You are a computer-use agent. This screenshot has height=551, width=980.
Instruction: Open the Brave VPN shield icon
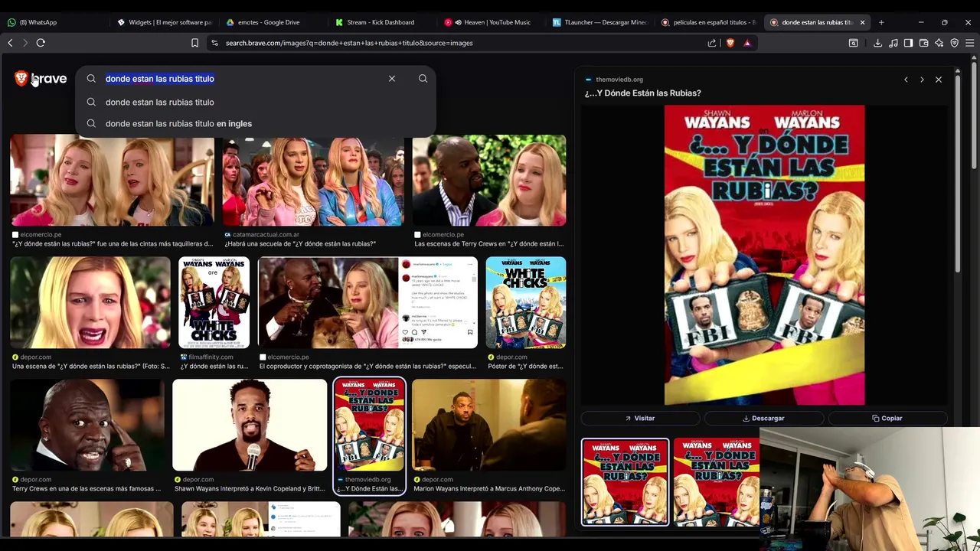click(x=954, y=43)
